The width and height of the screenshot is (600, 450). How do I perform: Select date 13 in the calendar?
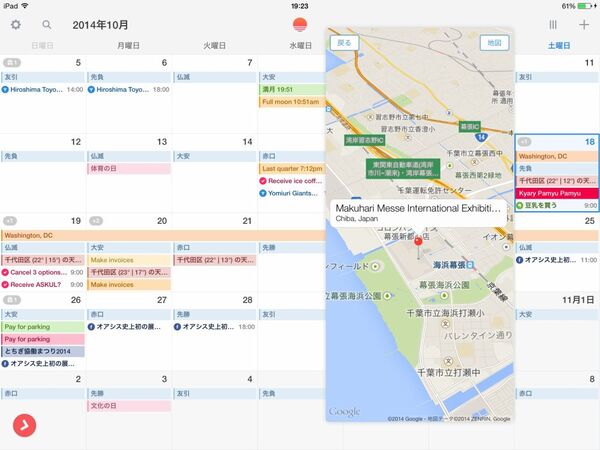[162, 142]
